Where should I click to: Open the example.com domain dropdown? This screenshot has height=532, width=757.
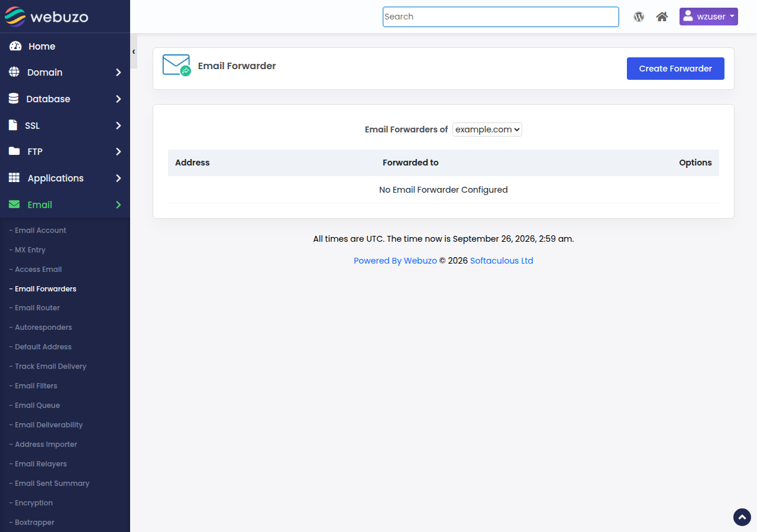487,129
